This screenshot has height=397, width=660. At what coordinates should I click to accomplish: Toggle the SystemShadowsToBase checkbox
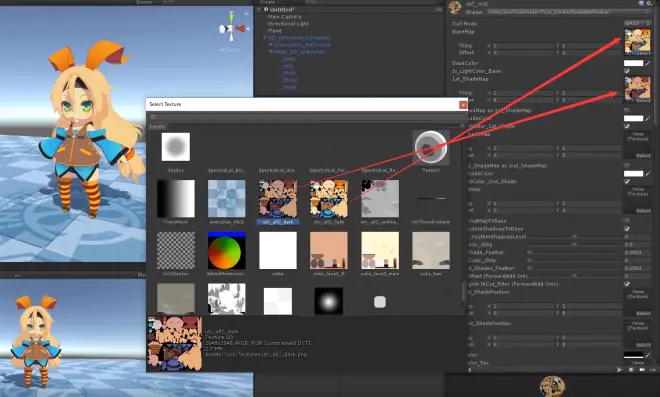click(x=627, y=229)
